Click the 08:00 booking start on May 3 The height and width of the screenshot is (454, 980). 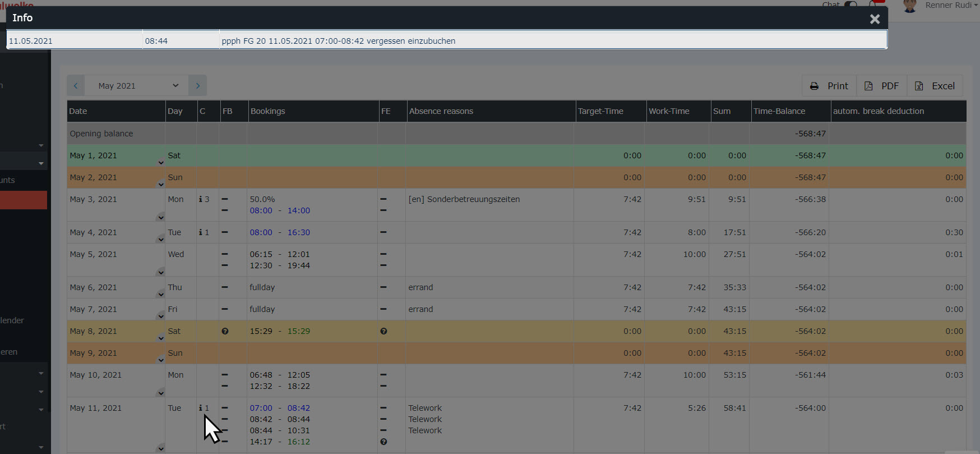pyautogui.click(x=261, y=210)
